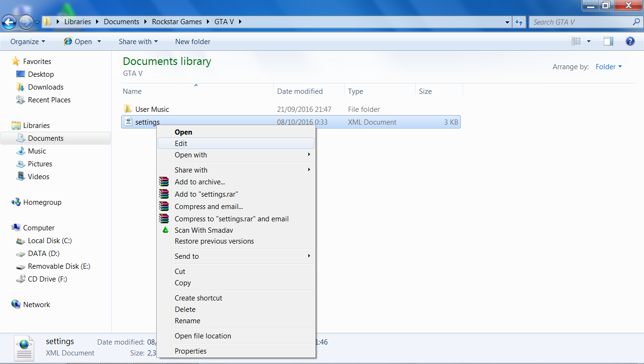Open Properties for the settings file
This screenshot has width=644, height=364.
191,351
